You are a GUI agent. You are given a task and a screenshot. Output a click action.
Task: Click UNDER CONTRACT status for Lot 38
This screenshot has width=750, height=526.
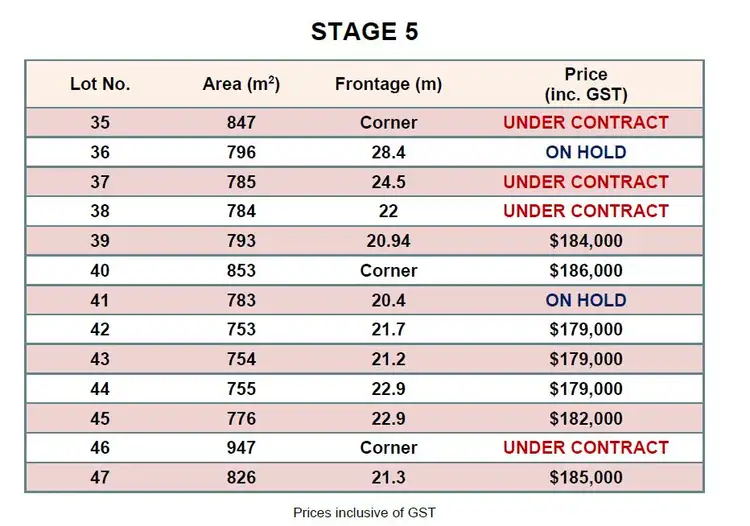coord(585,211)
